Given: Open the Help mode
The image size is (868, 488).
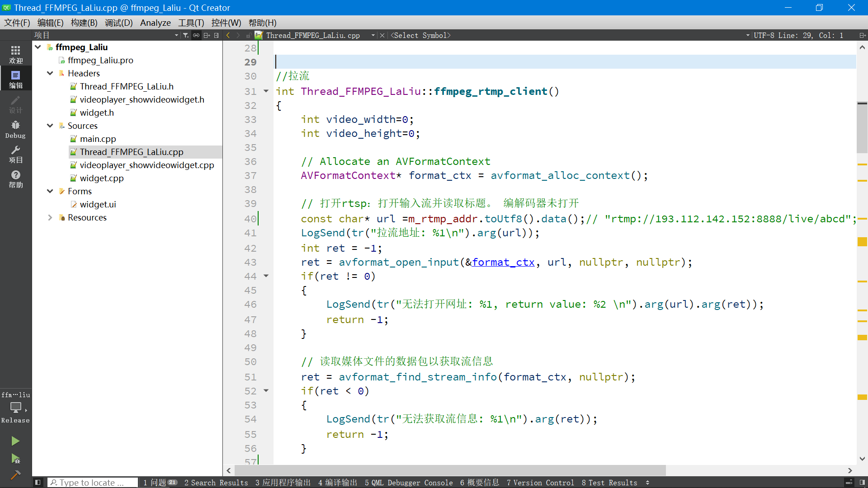Looking at the screenshot, I should point(15,178).
